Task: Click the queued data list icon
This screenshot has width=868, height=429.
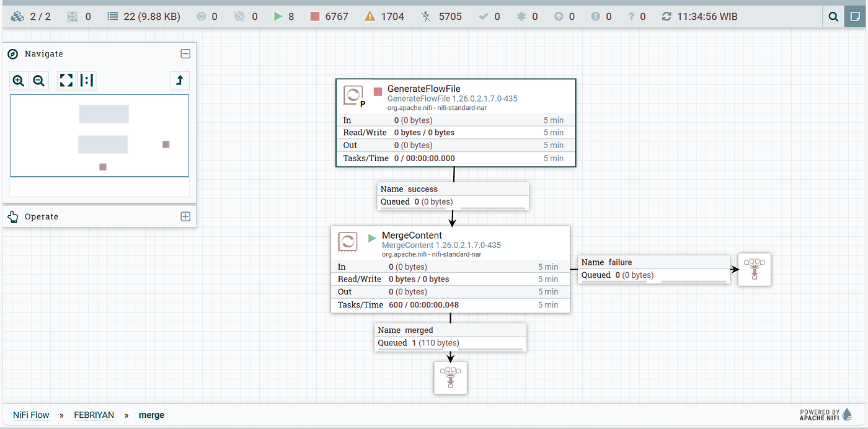Action: pos(112,17)
